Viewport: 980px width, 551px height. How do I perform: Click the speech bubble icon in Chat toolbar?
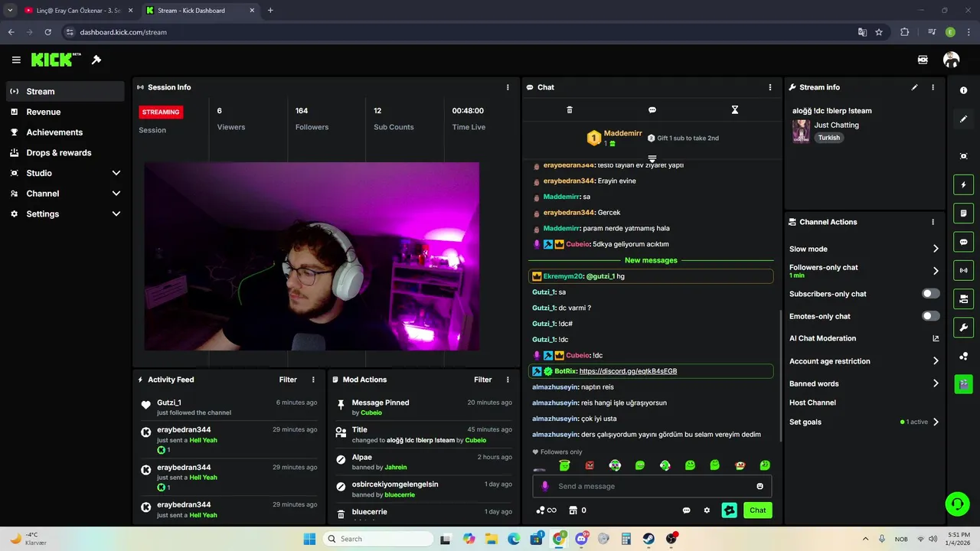[652, 110]
